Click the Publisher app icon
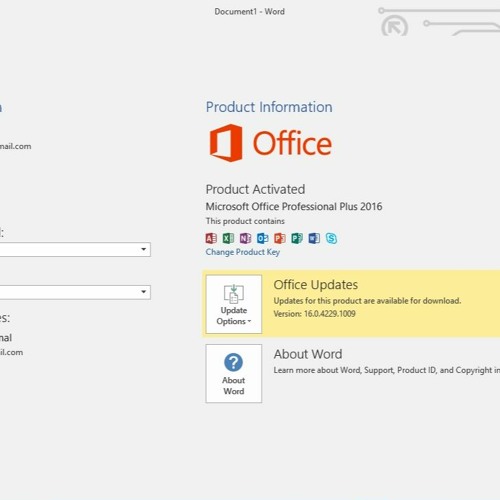 tap(297, 238)
